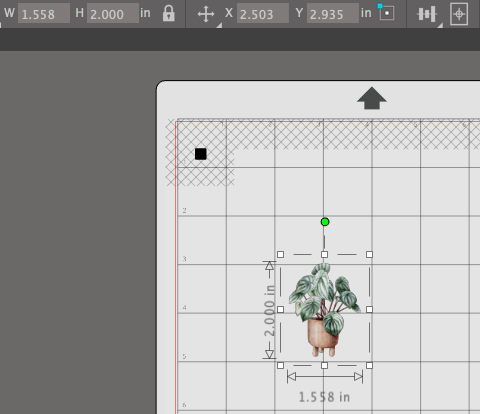Click the top-center selection handle

pos(324,255)
